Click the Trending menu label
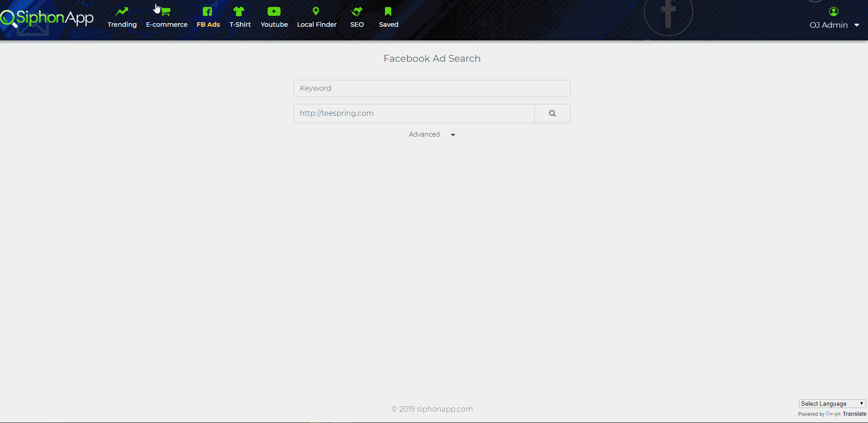The width and height of the screenshot is (868, 423). coord(122,25)
